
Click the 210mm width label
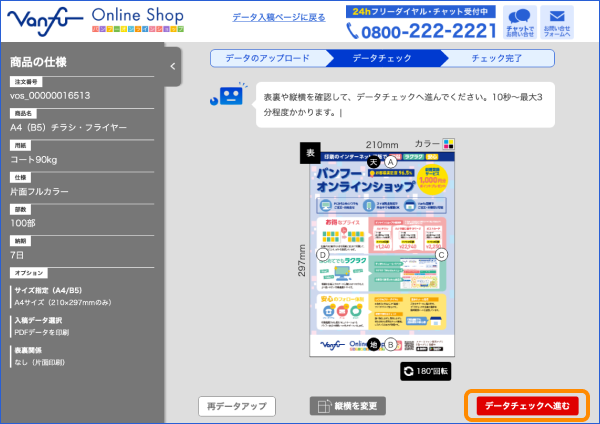click(382, 145)
